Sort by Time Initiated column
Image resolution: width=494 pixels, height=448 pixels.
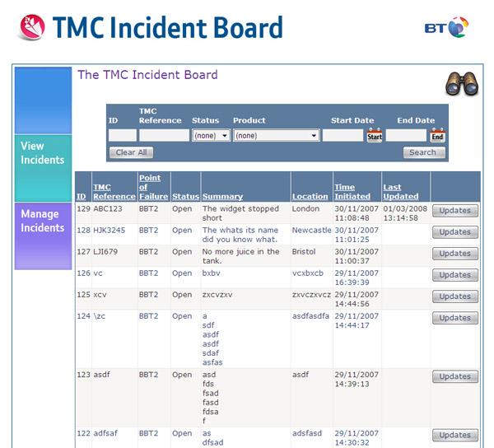point(352,192)
